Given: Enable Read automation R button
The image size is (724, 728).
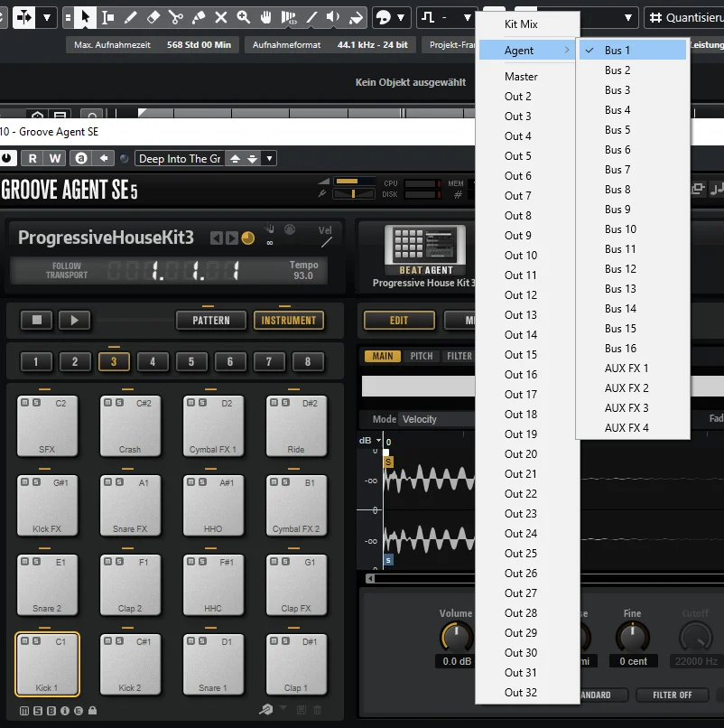Looking at the screenshot, I should (32, 158).
